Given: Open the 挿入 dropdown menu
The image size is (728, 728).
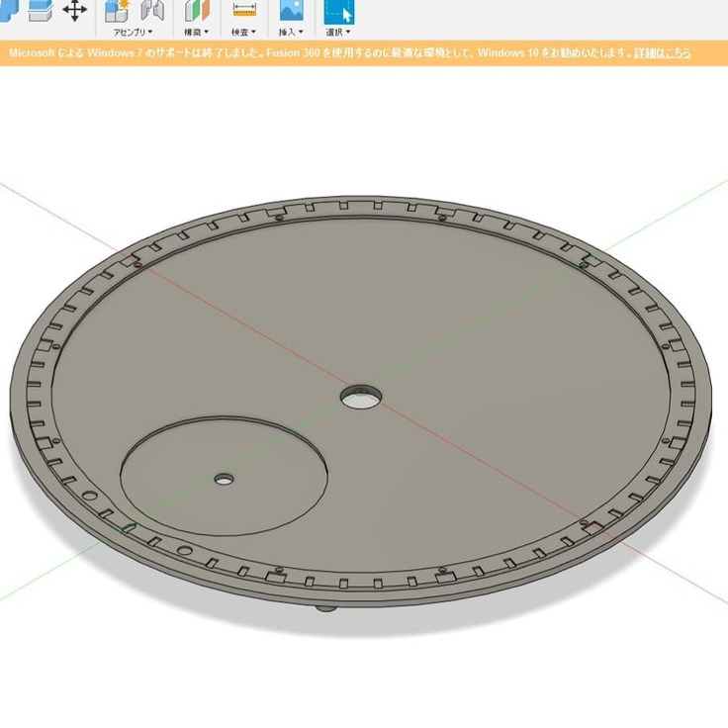Looking at the screenshot, I should [x=291, y=32].
